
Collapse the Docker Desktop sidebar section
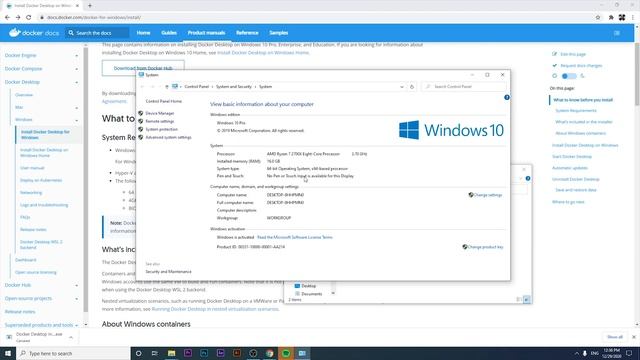pyautogui.click(x=76, y=82)
